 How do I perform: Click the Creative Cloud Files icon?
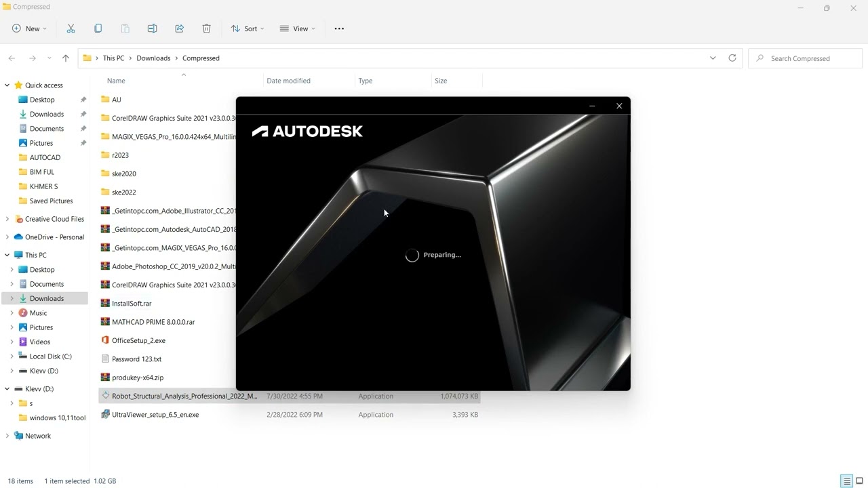tap(19, 219)
